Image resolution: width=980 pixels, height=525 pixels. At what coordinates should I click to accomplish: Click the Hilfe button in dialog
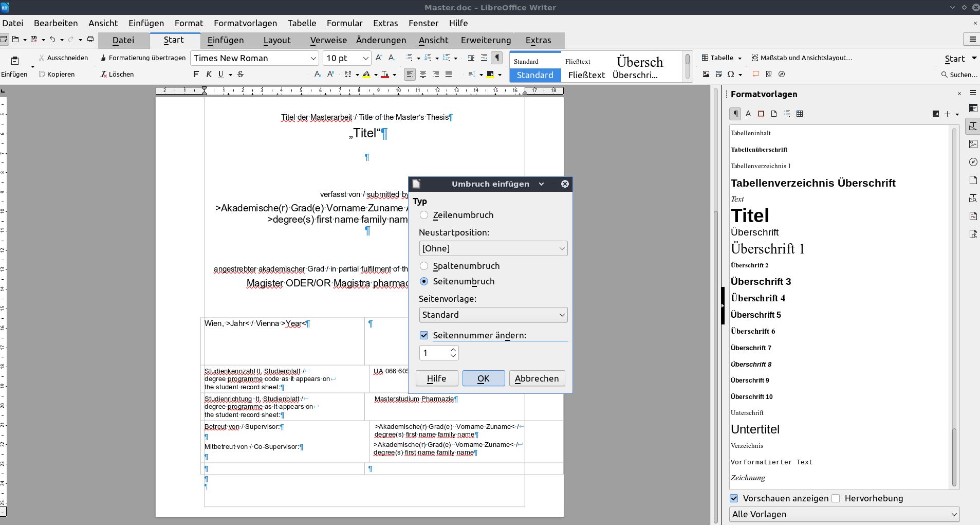[x=437, y=378]
